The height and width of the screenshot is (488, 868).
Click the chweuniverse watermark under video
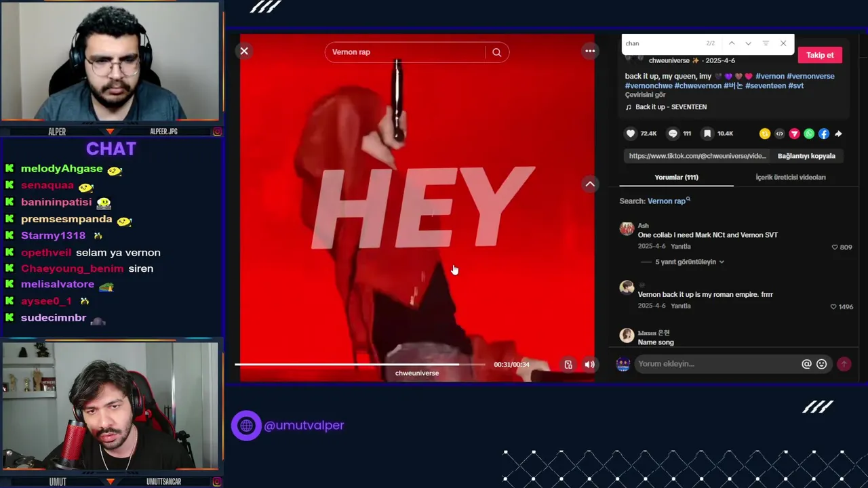point(417,373)
